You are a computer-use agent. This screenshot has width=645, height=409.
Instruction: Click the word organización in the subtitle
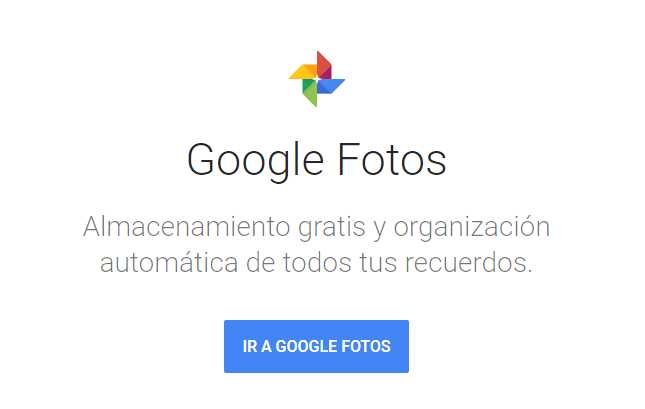click(472, 229)
